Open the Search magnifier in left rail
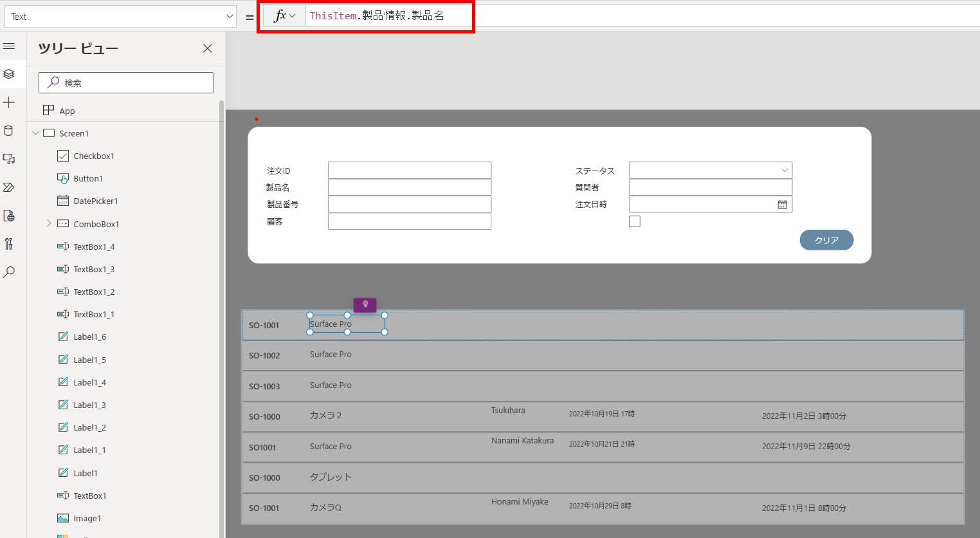Screen dimensions: 980x538 (9, 272)
